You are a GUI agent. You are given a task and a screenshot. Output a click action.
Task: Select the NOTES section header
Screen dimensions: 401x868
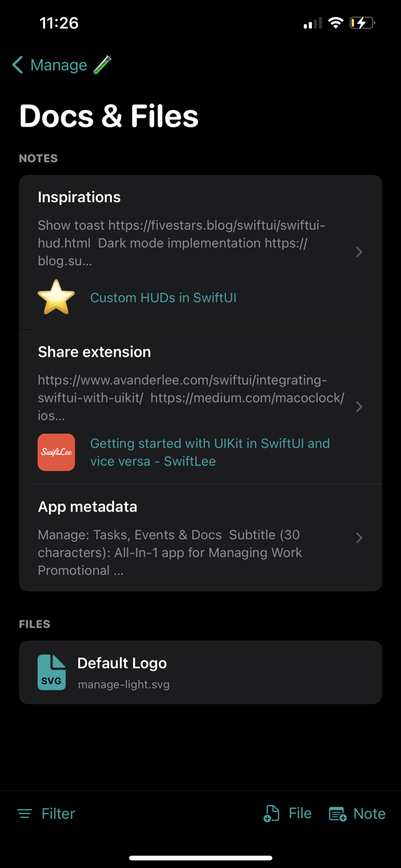(38, 158)
